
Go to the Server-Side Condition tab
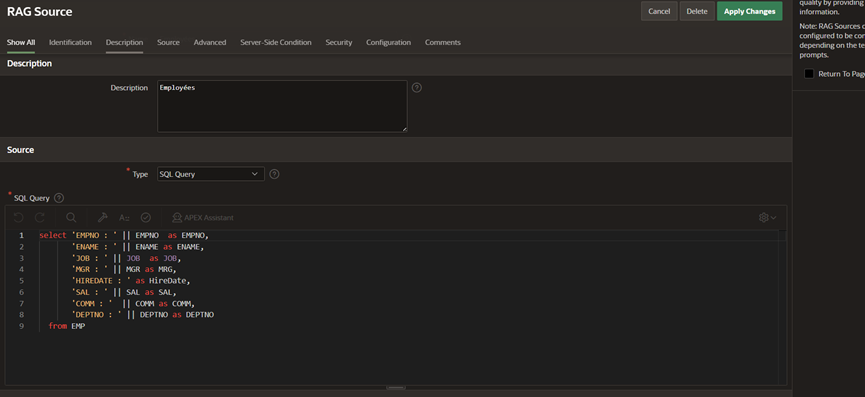[x=276, y=42]
